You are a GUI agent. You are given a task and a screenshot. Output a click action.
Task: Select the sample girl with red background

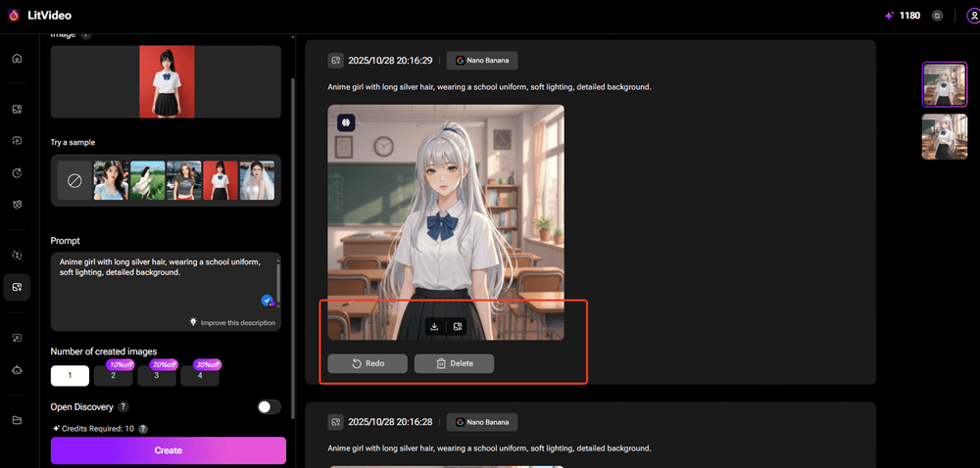click(x=220, y=180)
